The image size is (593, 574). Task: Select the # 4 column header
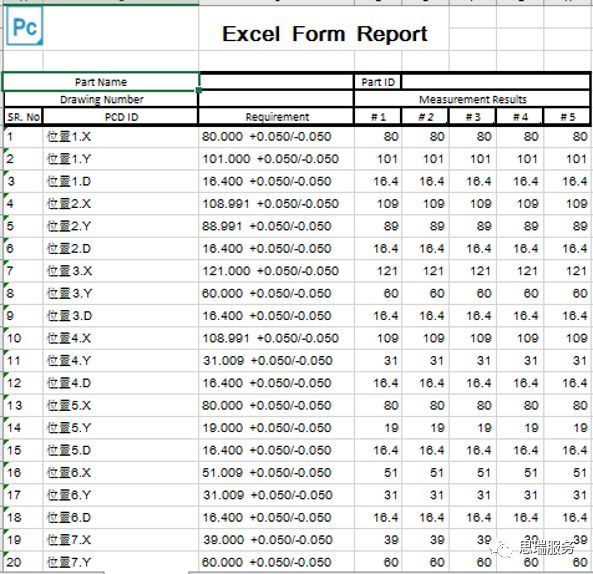click(520, 116)
